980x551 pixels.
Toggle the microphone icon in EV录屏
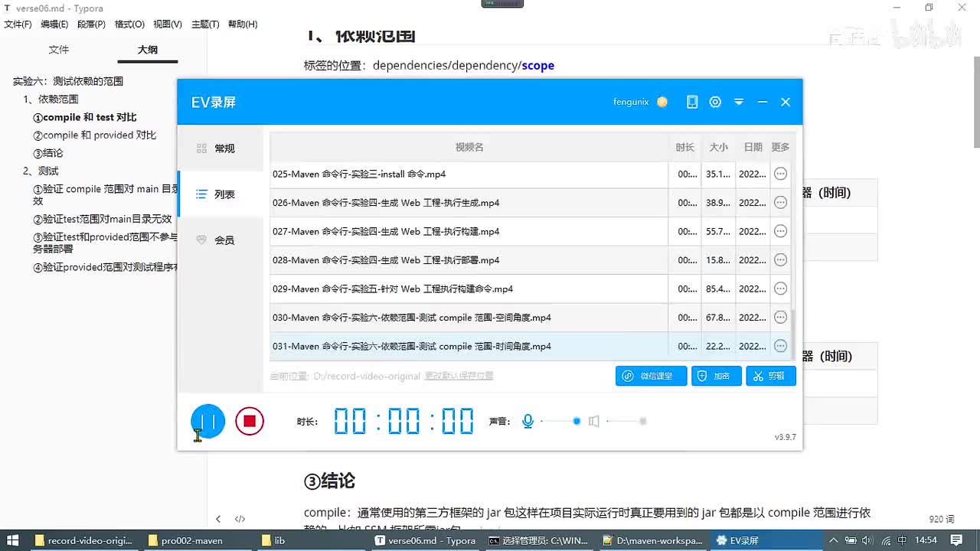(528, 421)
